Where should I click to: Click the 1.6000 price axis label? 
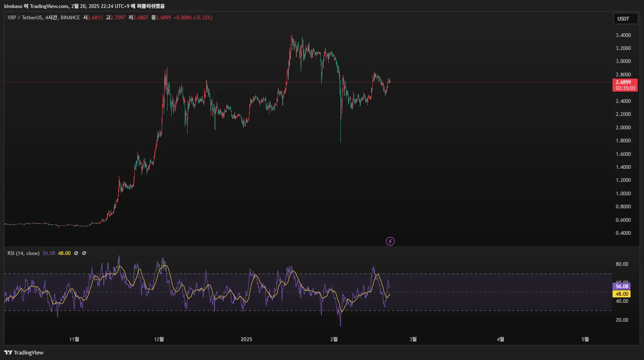623,154
